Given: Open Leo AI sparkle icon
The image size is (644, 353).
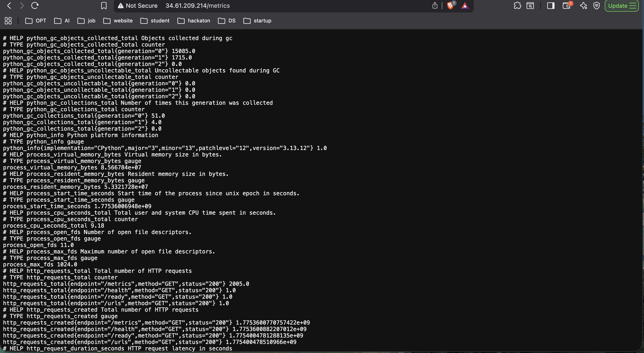Looking at the screenshot, I should coord(583,6).
